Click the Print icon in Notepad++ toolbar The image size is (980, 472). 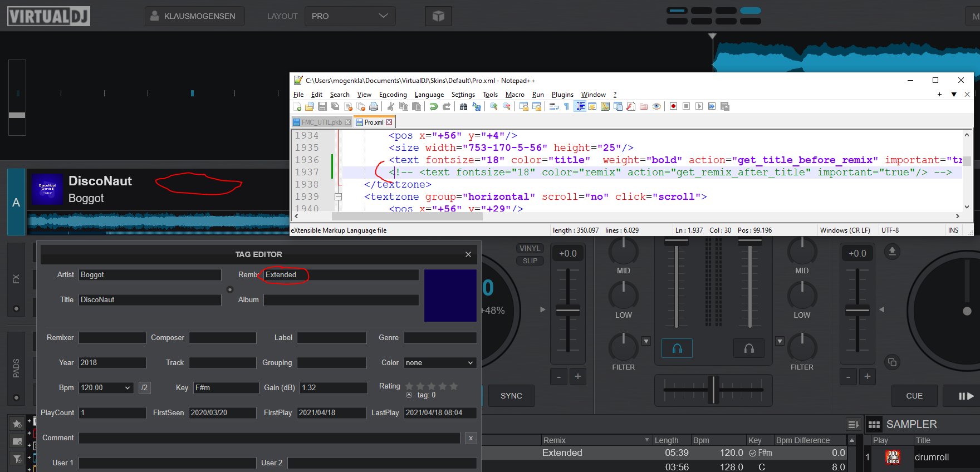tap(374, 106)
